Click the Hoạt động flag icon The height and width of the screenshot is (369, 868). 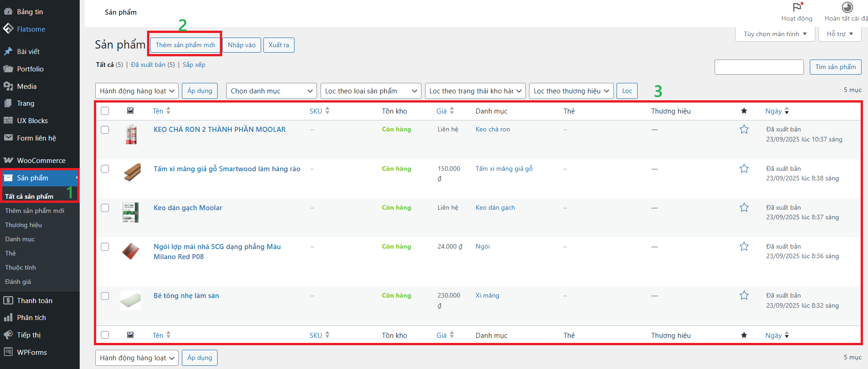click(x=797, y=7)
